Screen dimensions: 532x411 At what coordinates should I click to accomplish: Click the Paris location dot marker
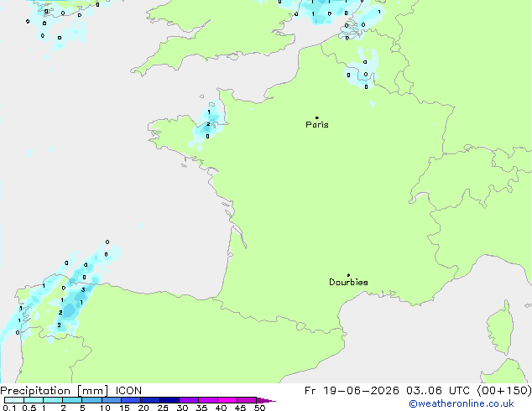[x=317, y=117]
